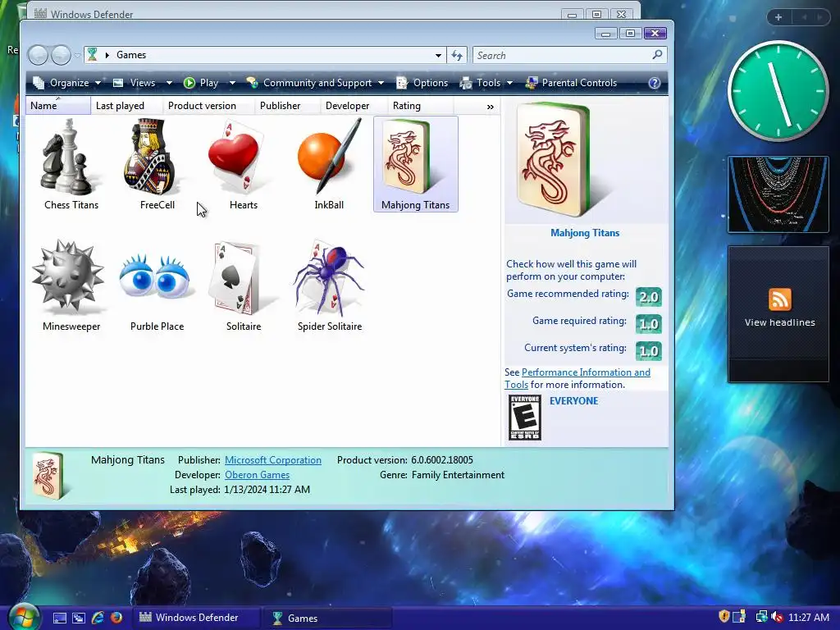Open Community and Support menu
840x630 pixels.
click(x=315, y=83)
